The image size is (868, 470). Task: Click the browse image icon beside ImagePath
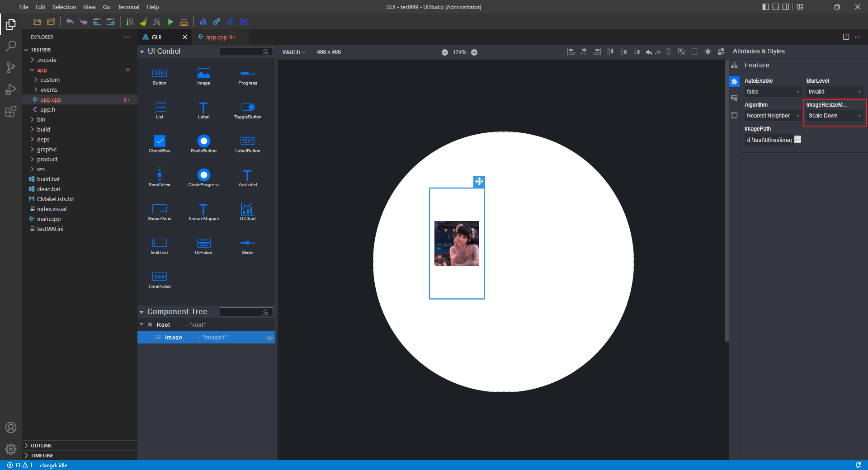tap(797, 140)
